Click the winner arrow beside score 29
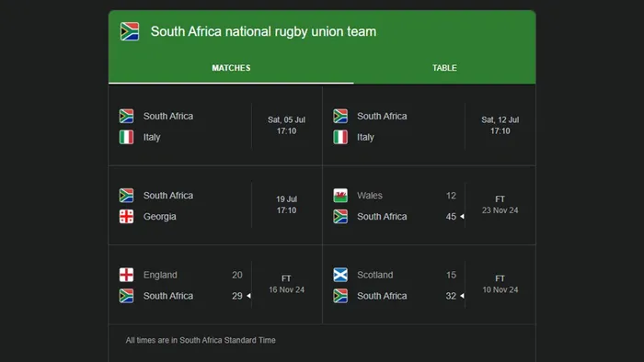 [x=248, y=296]
